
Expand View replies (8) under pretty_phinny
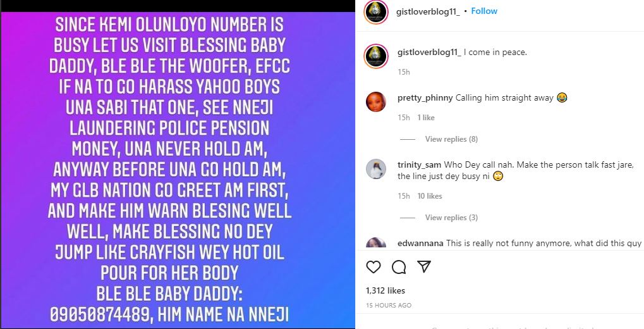(x=451, y=139)
